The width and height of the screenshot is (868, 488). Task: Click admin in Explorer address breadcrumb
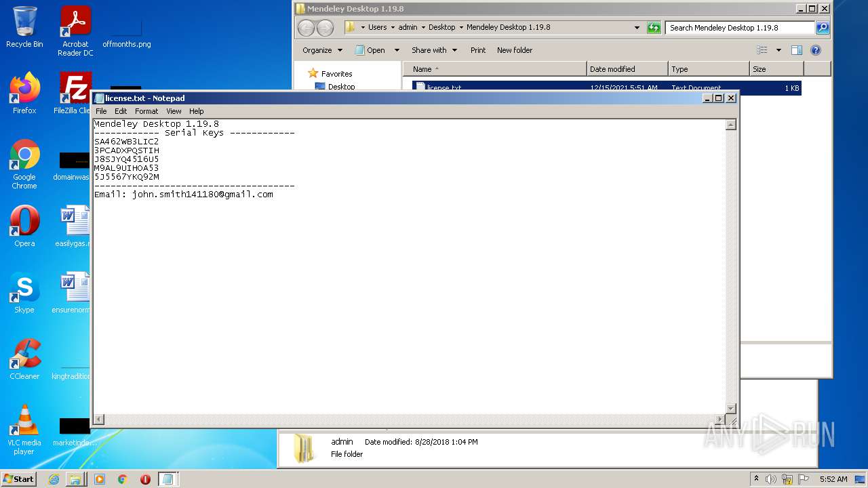tap(408, 28)
